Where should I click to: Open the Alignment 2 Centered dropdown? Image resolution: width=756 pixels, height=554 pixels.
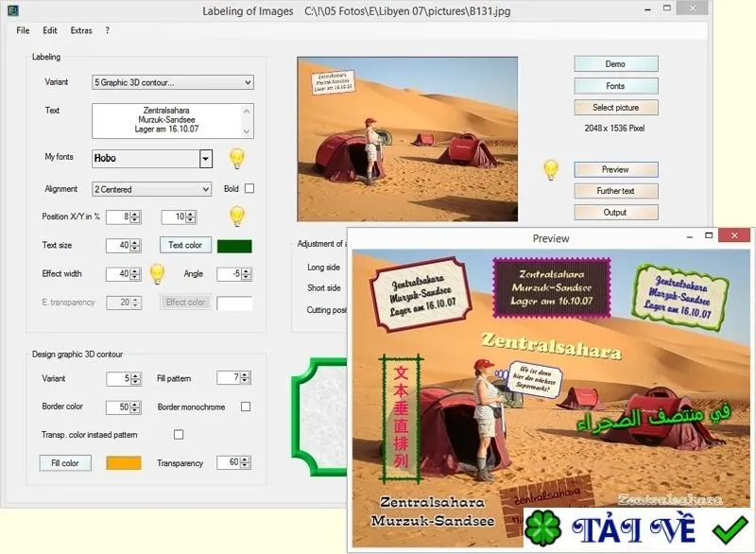(x=151, y=189)
